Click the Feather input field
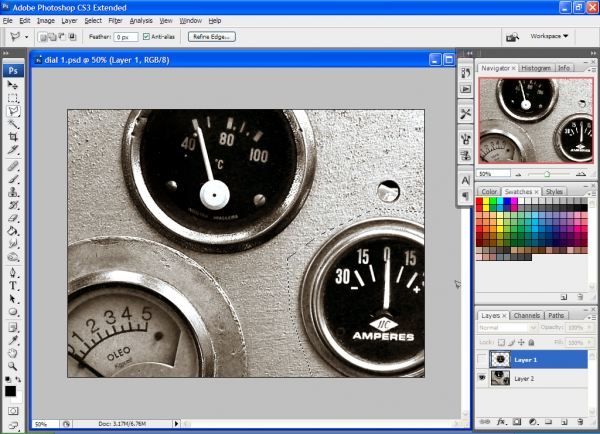Image resolution: width=600 pixels, height=434 pixels. point(126,37)
